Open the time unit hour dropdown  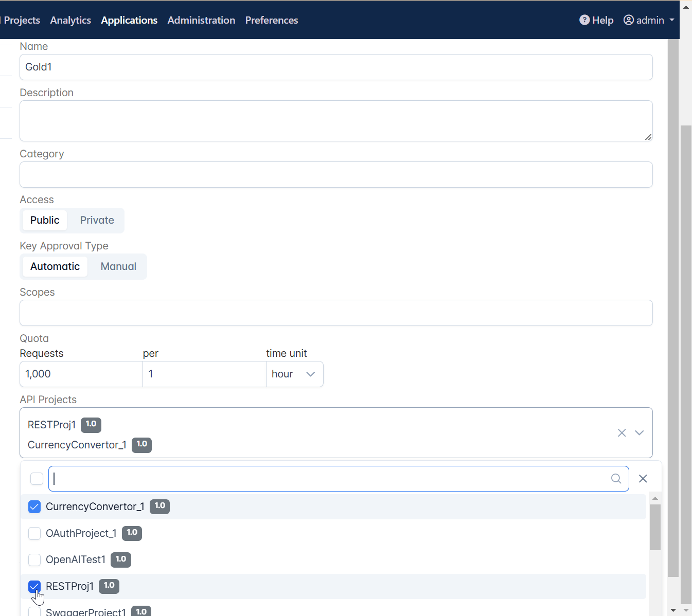[294, 374]
